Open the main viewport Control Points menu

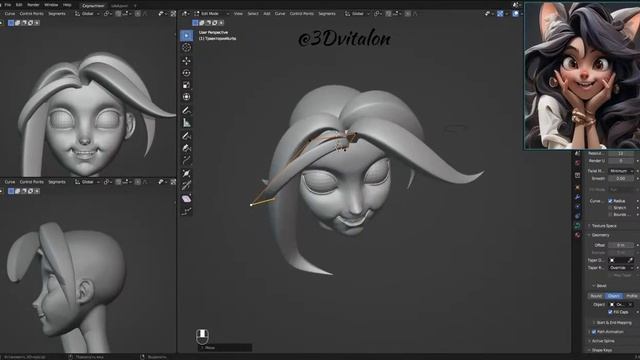coord(302,13)
